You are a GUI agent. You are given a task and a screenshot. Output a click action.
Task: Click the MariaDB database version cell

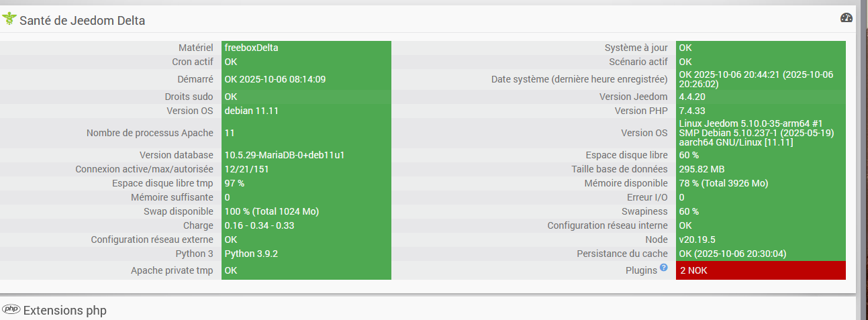click(x=285, y=155)
